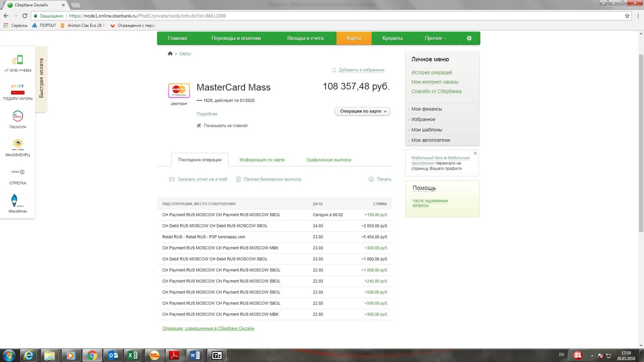Open Часто задаваемые вопросы link
Viewport: 644px width, 362px height.
pos(430,203)
